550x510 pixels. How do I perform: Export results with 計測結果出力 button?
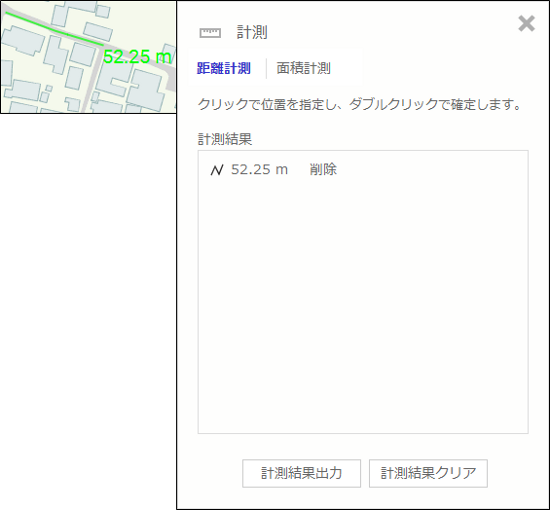301,473
